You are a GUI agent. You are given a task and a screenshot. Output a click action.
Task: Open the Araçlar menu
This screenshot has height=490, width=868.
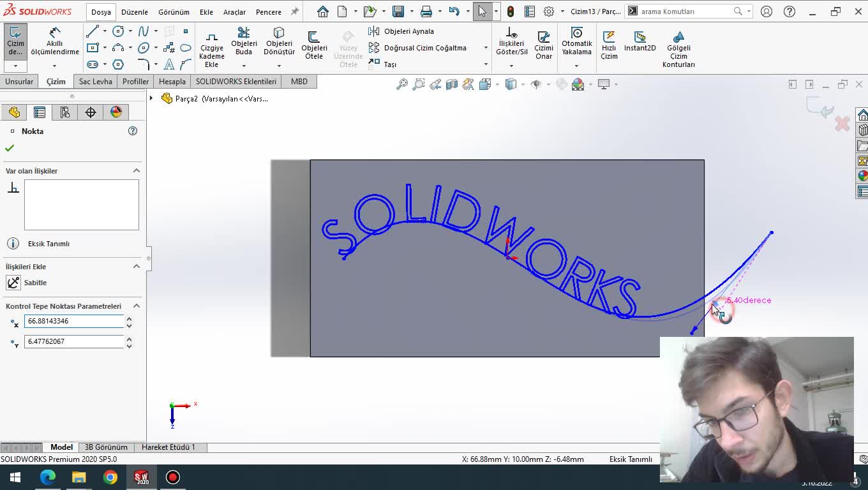click(x=234, y=11)
